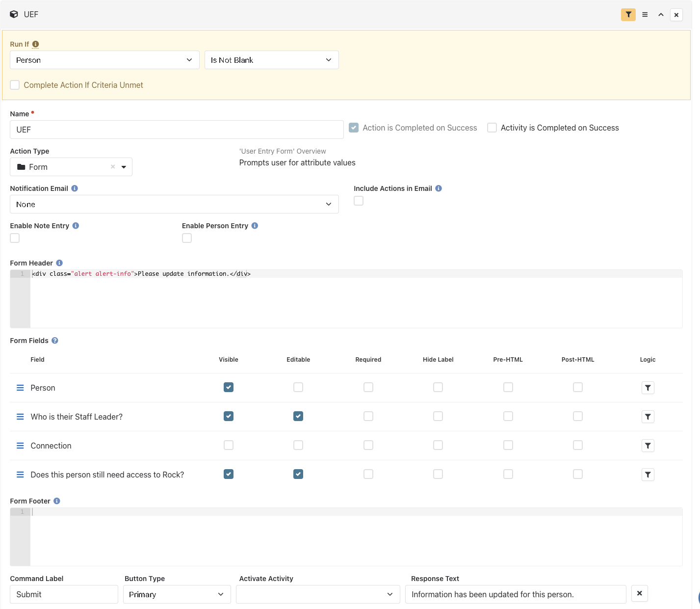Viewport: 700px width, 609px height.
Task: Click Run If info icon
Action: tap(35, 44)
